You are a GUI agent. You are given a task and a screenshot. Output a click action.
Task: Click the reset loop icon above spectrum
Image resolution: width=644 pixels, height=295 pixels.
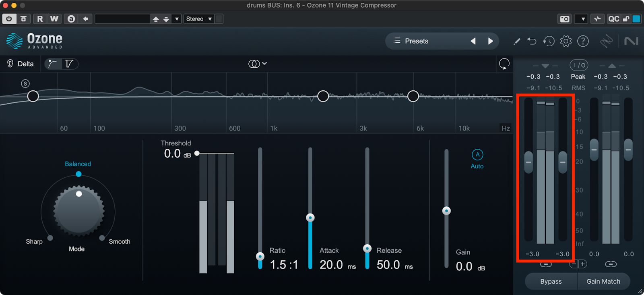(504, 64)
